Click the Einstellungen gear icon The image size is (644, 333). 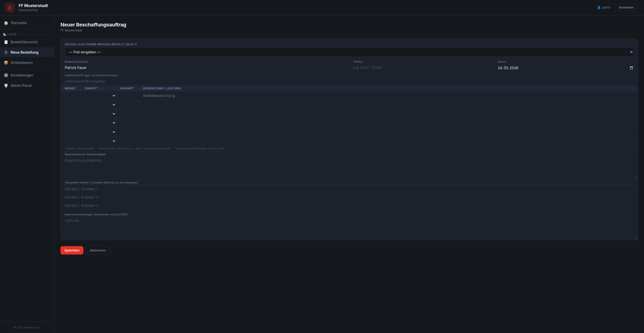coord(6,75)
